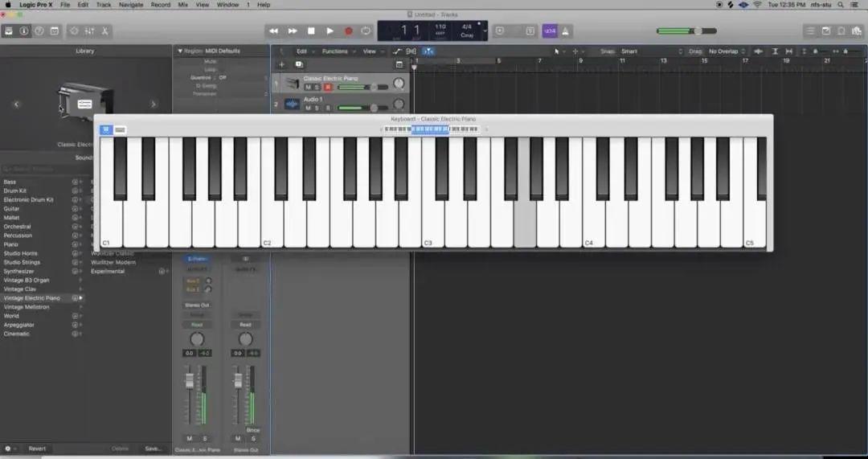Open List Editors button at top right

pyautogui.click(x=810, y=31)
